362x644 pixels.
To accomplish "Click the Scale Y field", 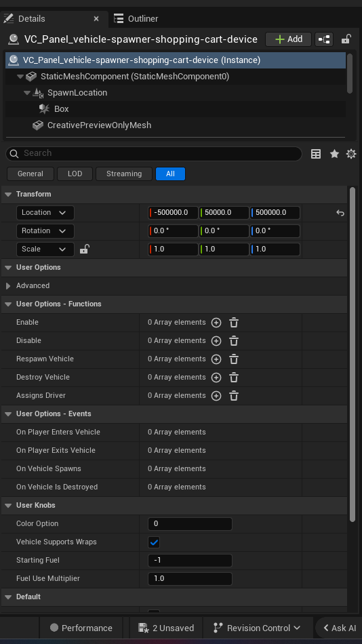I will pos(224,249).
